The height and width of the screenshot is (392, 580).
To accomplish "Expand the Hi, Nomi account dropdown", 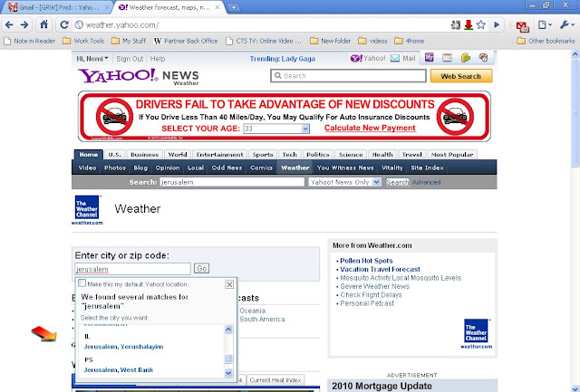I will (x=92, y=59).
